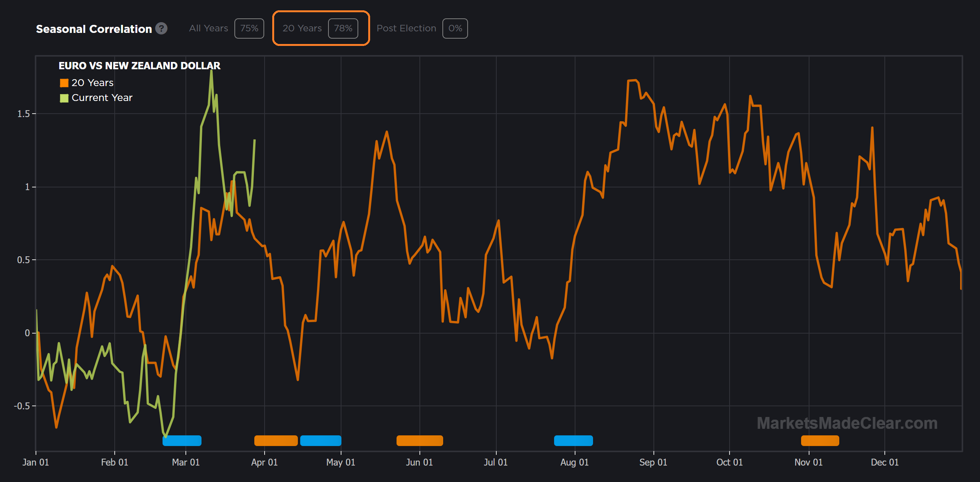Select the 20 Years tab
Viewport: 980px width, 482px height.
pos(302,28)
